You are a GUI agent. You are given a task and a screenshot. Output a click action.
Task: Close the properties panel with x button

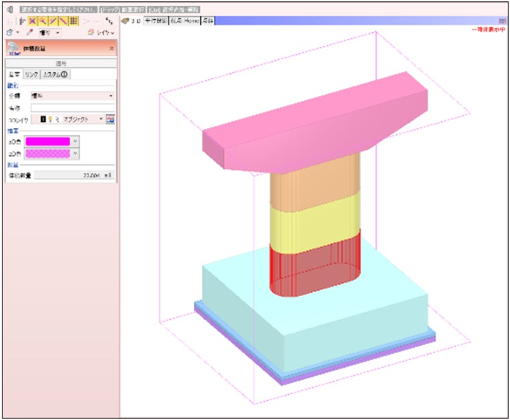[111, 49]
